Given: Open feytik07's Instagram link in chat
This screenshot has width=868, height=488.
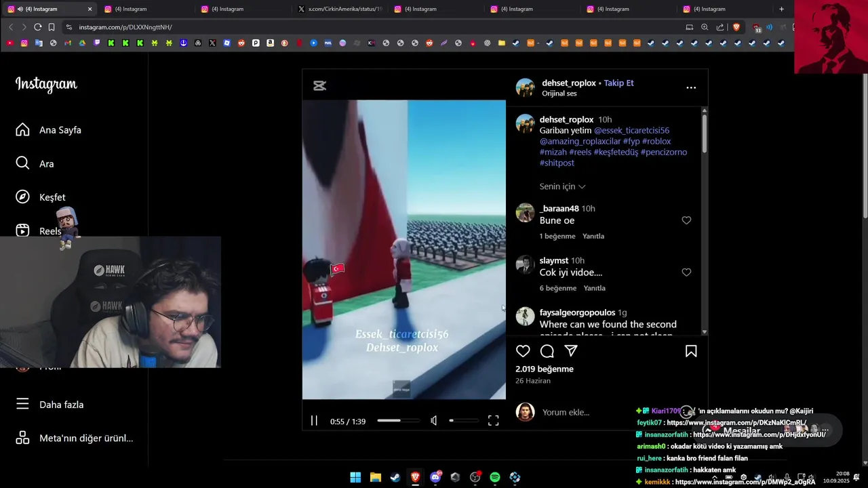Looking at the screenshot, I should [737, 423].
